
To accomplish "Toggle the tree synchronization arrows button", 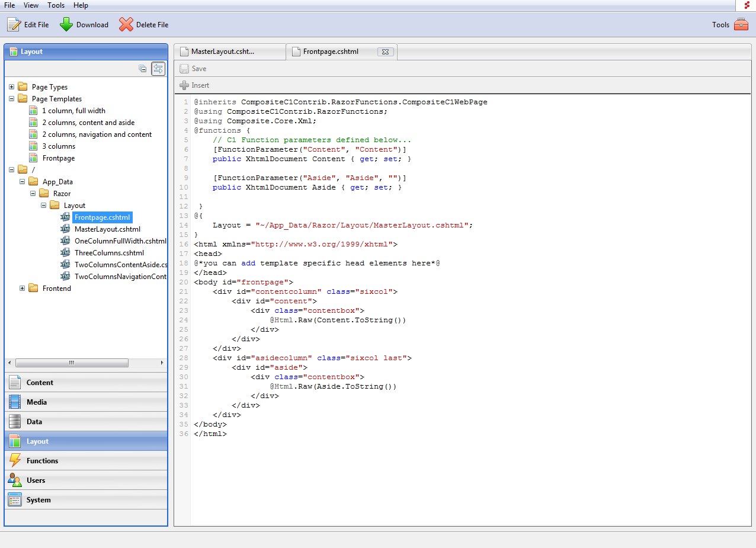I will [158, 68].
